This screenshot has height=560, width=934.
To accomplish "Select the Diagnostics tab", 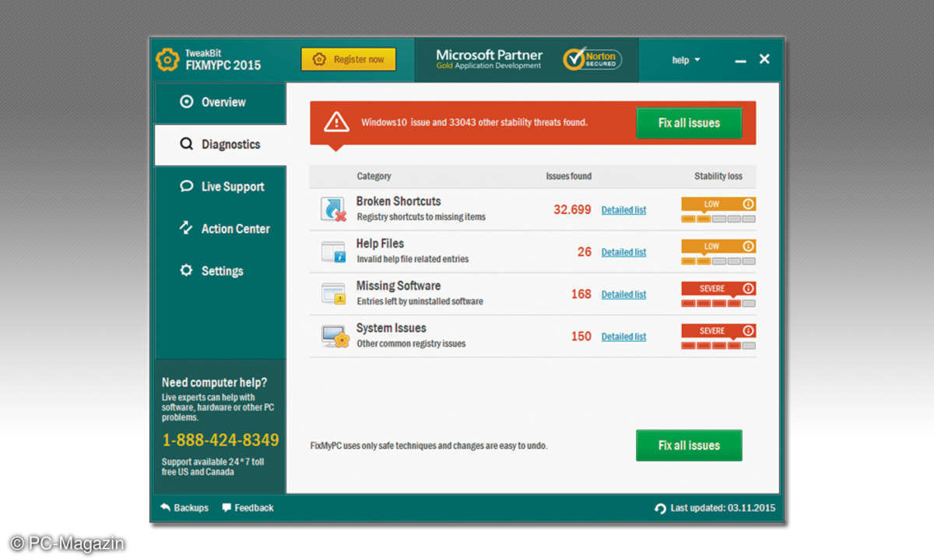I will pyautogui.click(x=220, y=145).
